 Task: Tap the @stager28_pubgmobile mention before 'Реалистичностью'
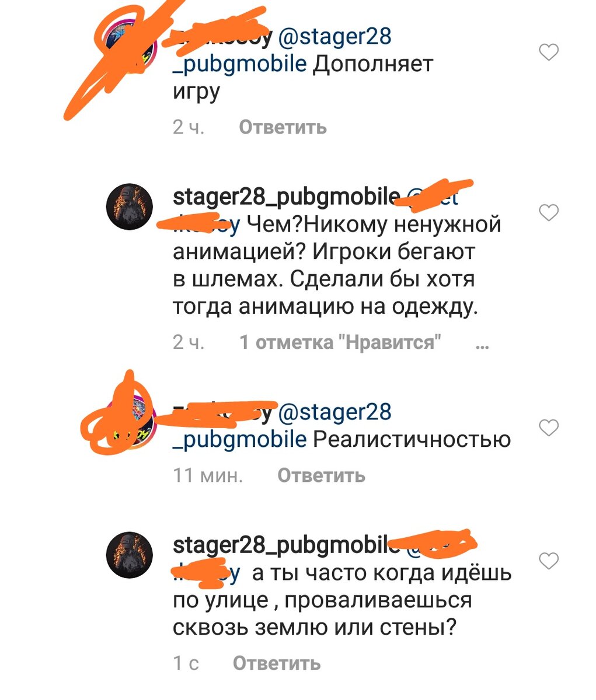click(283, 426)
